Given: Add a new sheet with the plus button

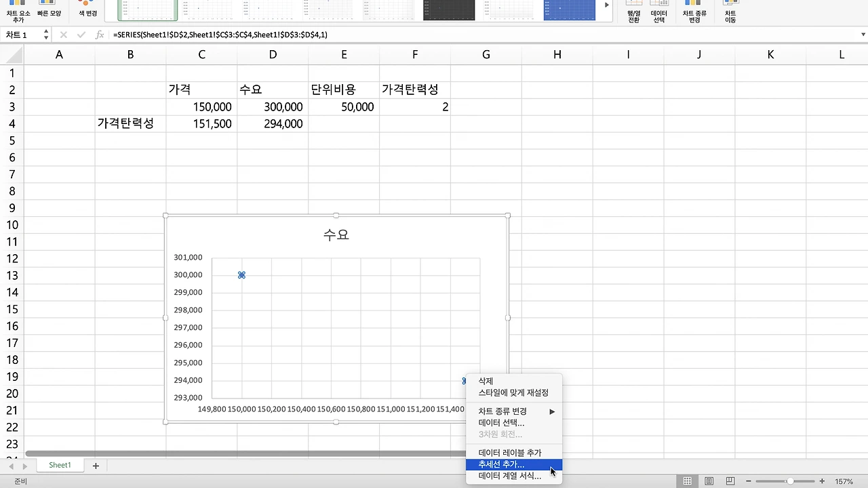Looking at the screenshot, I should click(96, 466).
